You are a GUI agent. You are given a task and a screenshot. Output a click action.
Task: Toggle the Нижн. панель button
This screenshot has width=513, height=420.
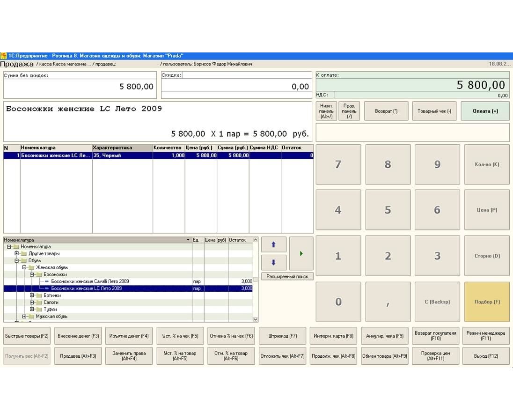click(326, 111)
